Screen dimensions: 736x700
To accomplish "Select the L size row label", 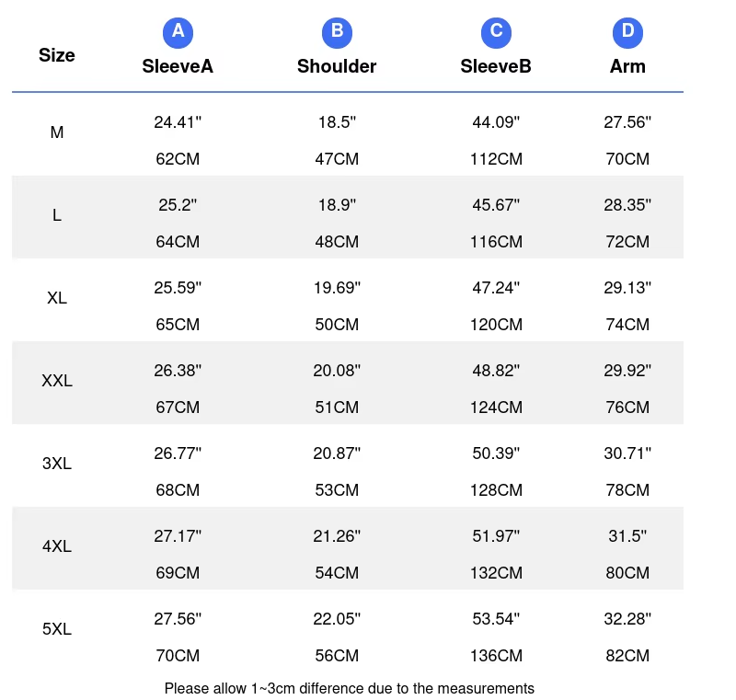I will [x=57, y=215].
